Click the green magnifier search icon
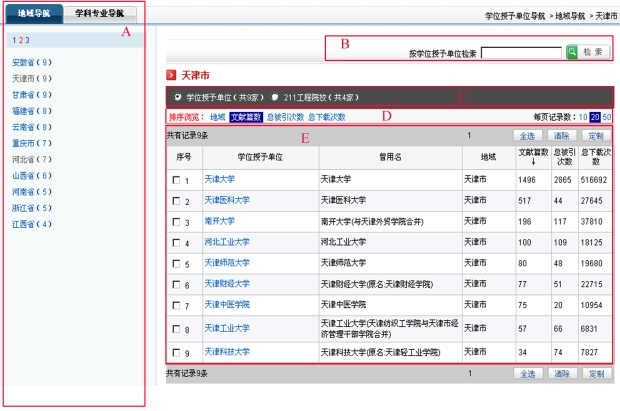 [571, 52]
